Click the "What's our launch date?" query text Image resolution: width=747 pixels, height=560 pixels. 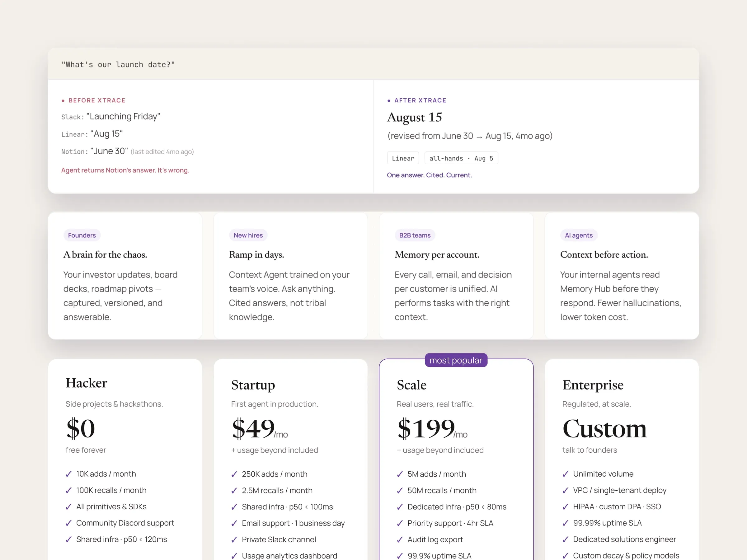[118, 64]
